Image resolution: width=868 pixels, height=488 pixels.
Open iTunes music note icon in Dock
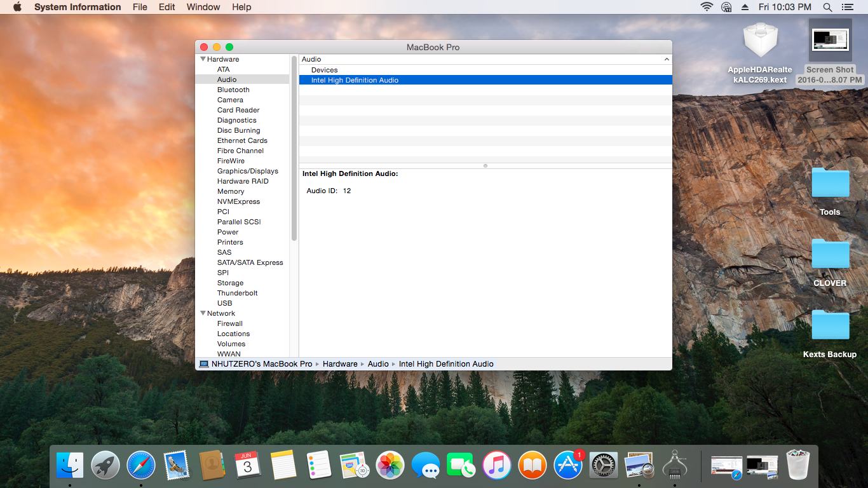coord(497,465)
